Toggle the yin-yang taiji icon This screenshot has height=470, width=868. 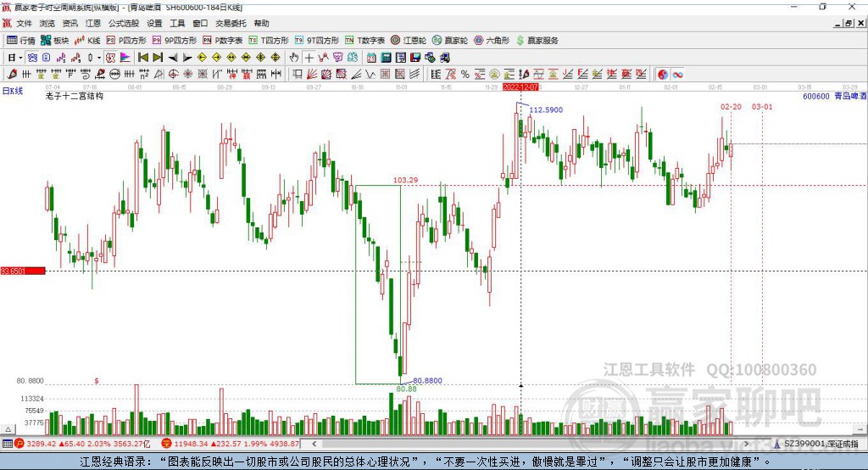pyautogui.click(x=663, y=75)
